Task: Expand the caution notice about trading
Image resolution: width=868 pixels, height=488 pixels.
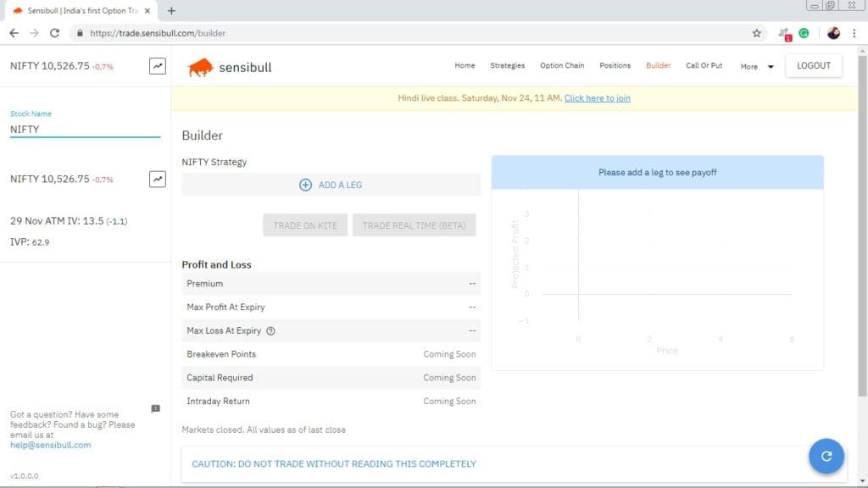Action: coord(334,463)
